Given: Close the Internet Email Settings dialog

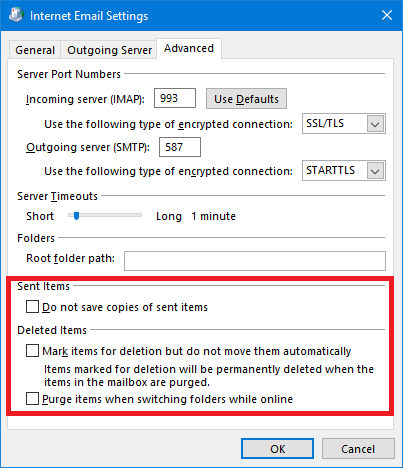Looking at the screenshot, I should point(387,15).
